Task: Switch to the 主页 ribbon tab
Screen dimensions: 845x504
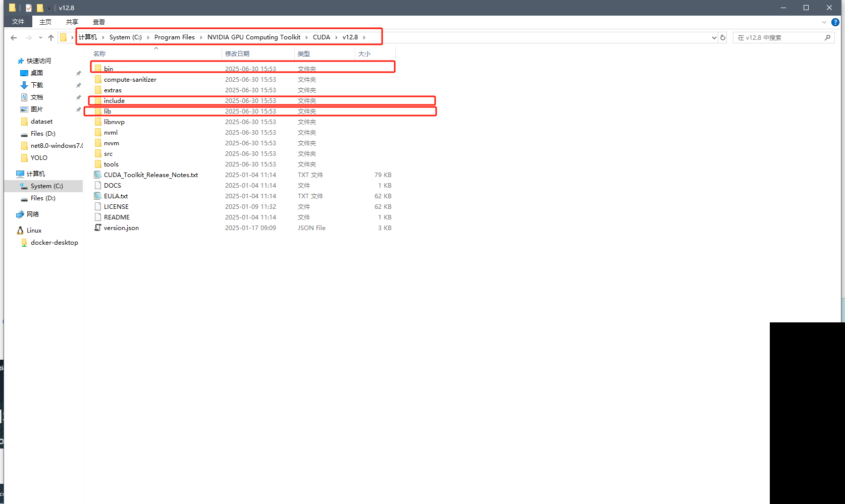Action: coord(45,22)
